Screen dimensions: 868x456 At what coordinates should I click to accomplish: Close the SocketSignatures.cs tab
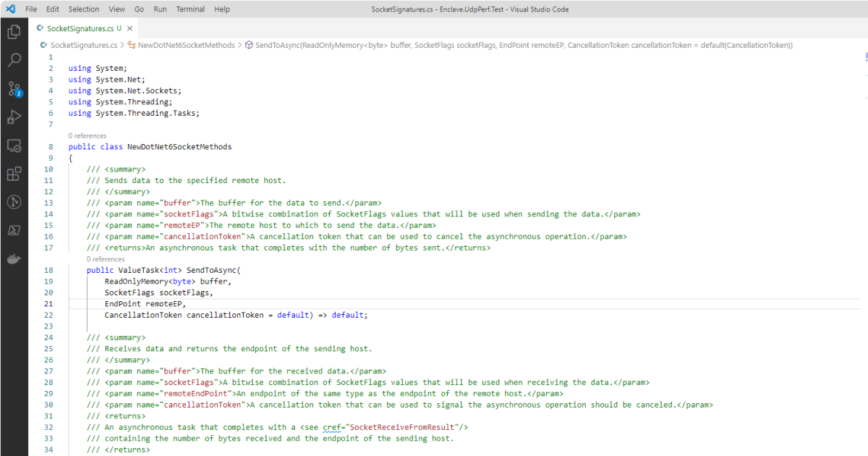[x=129, y=29]
